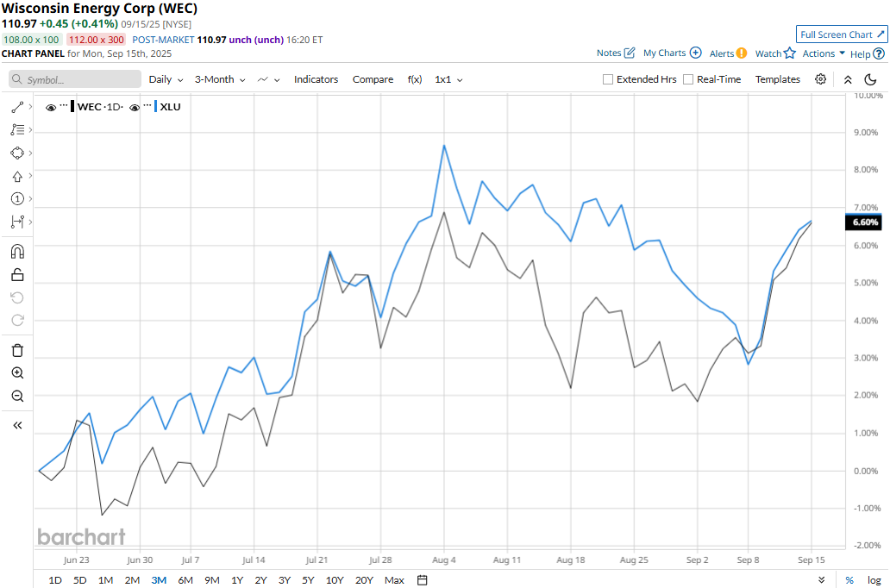890x588 pixels.
Task: Open the Help link
Action: coord(867,54)
